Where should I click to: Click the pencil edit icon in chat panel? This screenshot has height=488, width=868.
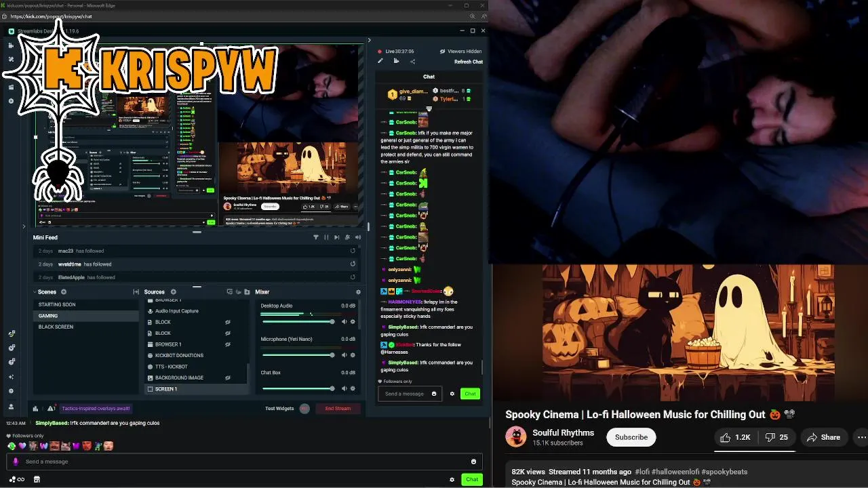click(380, 61)
